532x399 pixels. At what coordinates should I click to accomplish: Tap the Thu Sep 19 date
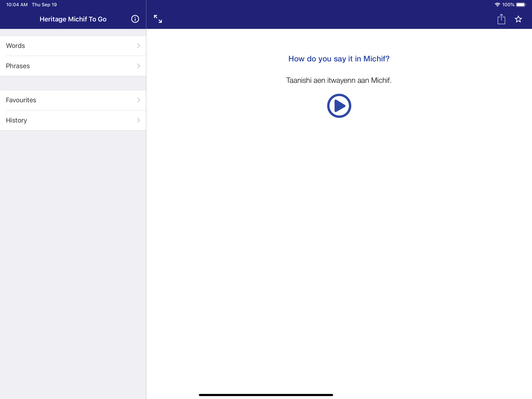[44, 4]
